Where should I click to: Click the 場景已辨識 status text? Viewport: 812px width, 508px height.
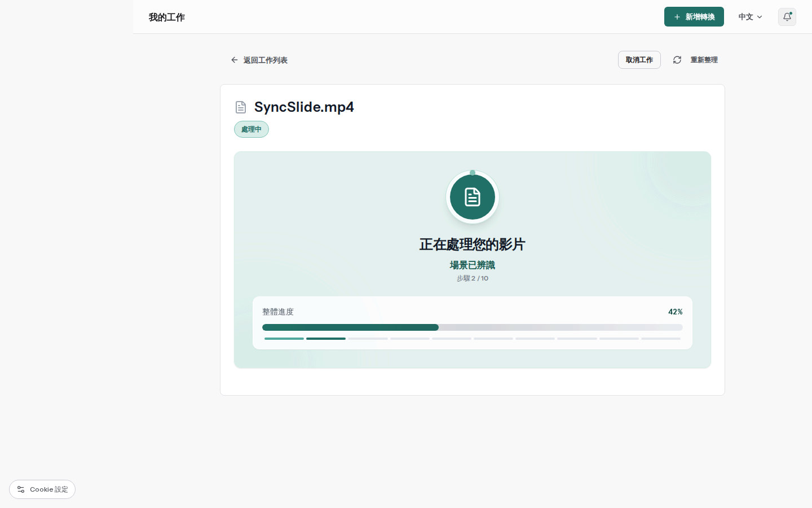pyautogui.click(x=473, y=265)
